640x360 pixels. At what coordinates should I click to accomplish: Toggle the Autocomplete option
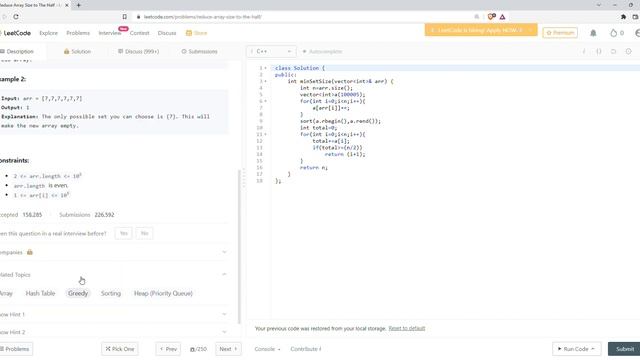point(322,51)
